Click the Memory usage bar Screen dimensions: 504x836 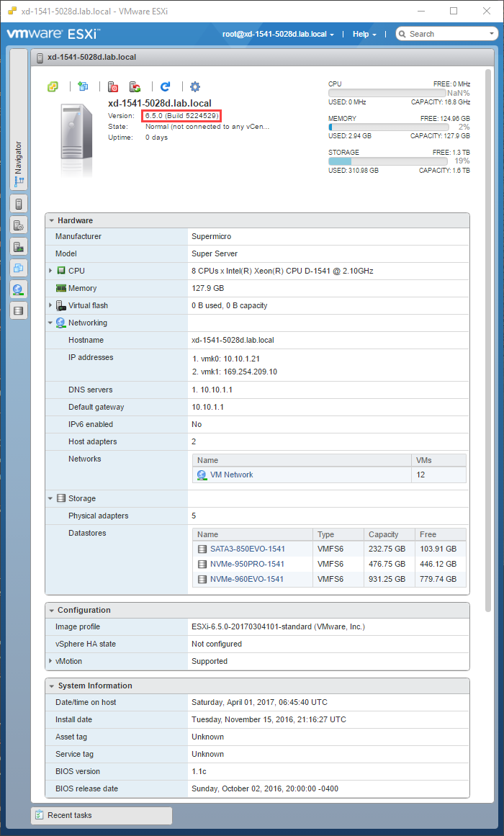coord(387,127)
